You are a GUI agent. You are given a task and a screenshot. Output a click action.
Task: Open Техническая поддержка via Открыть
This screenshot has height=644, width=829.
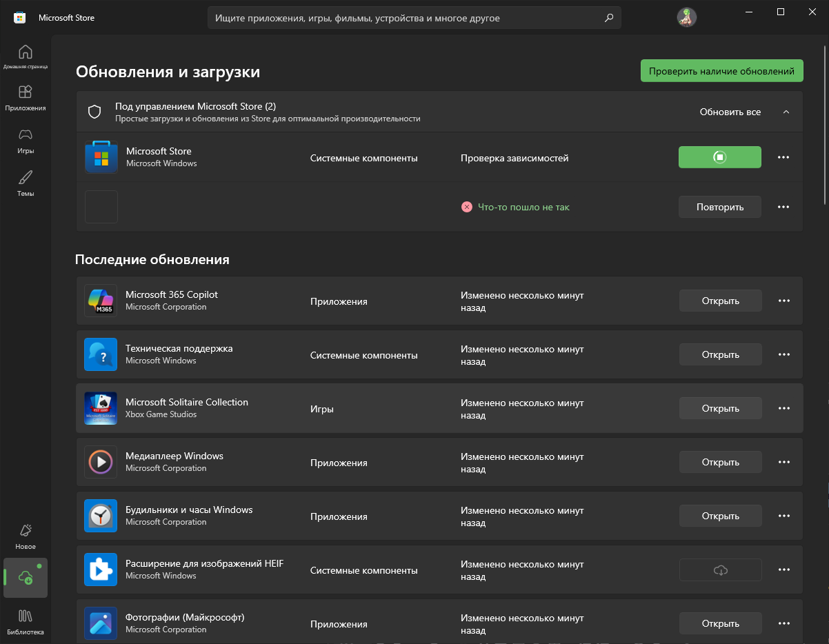(x=721, y=354)
